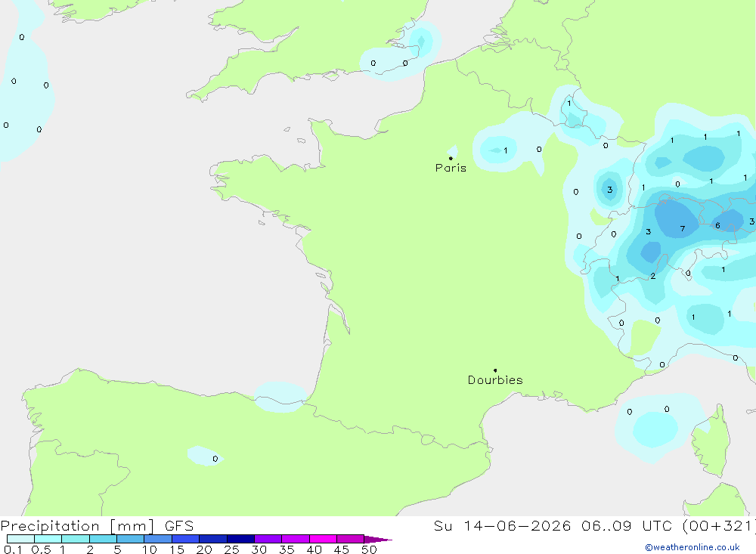Viewport: 756px width, 554px height.
Task: Select the 5–10 mm legend color swatch
Action: click(131, 539)
